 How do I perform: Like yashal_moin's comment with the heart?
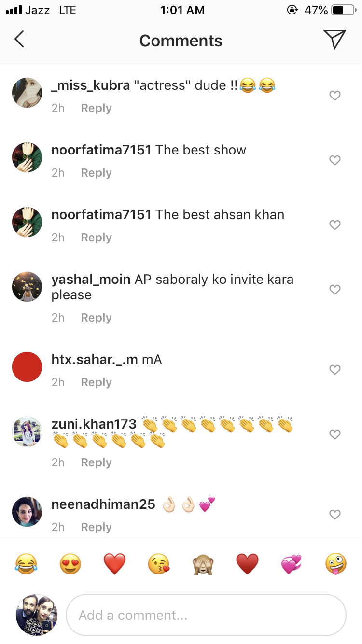click(x=335, y=290)
